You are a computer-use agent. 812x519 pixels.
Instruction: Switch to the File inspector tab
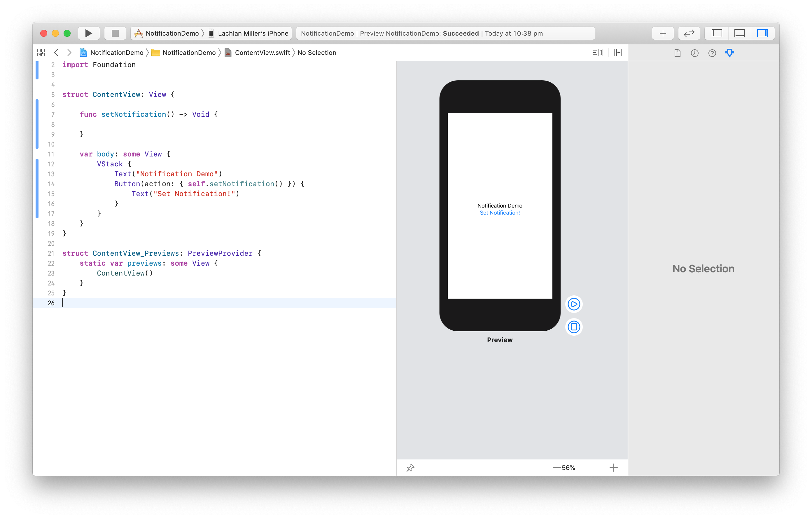pos(677,53)
